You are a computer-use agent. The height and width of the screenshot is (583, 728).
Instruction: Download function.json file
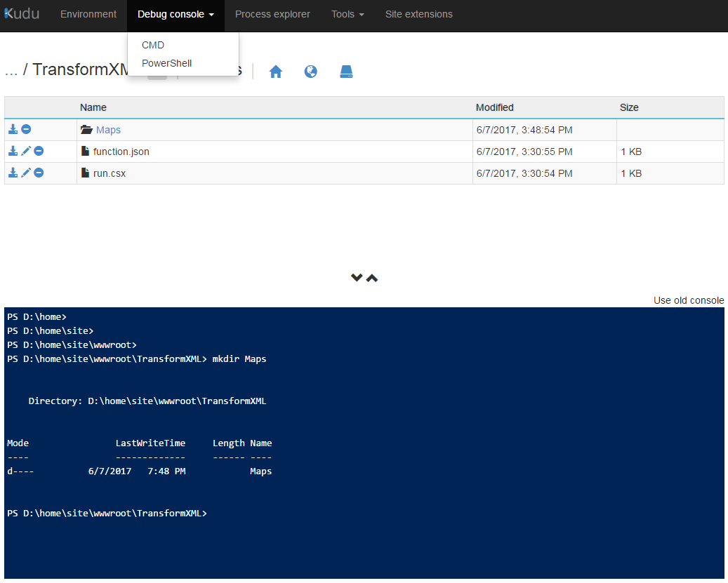pos(13,152)
